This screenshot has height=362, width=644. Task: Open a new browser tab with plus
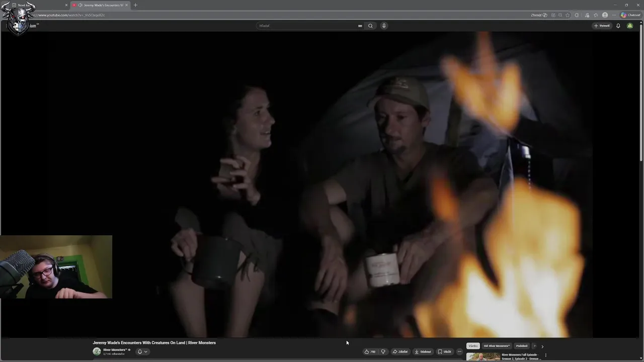click(x=135, y=5)
